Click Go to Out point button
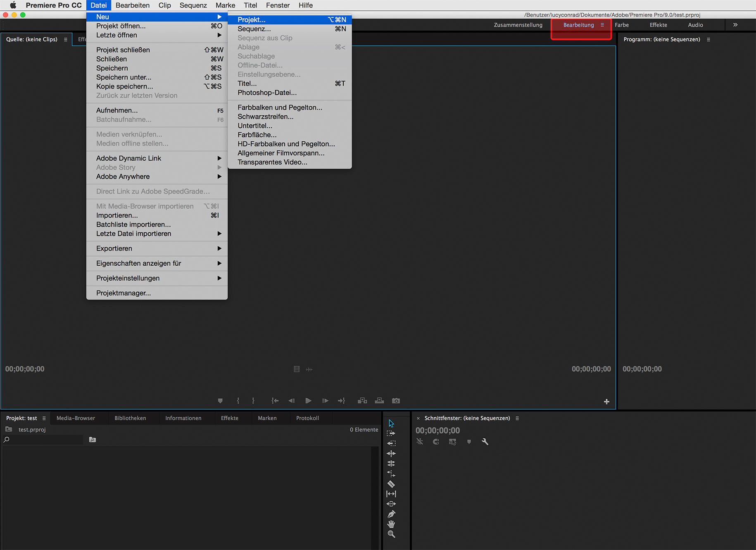 point(341,401)
